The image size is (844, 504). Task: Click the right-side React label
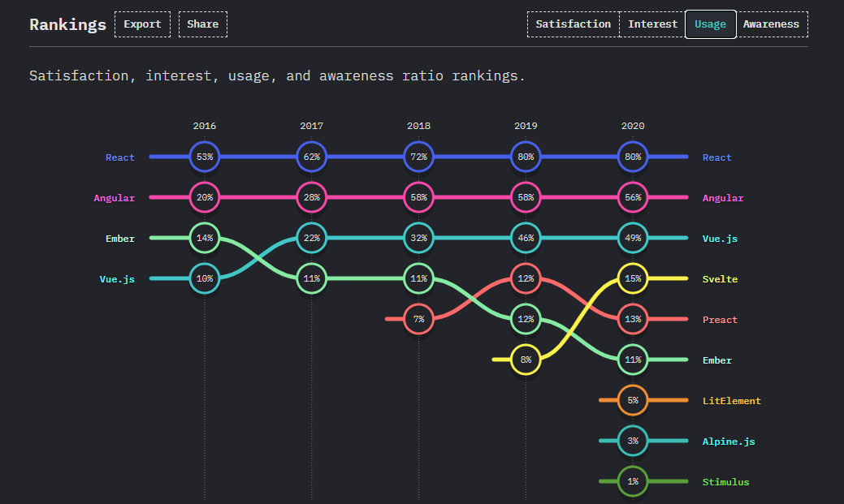pos(717,157)
